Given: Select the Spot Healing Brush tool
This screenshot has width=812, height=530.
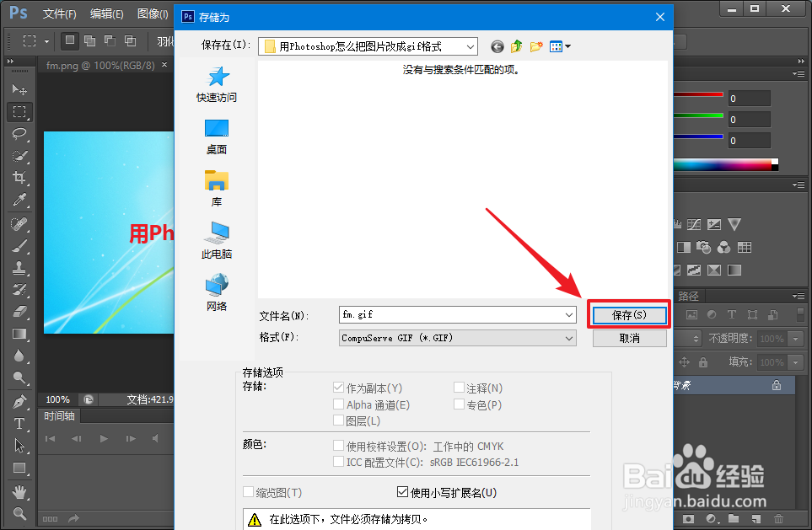Looking at the screenshot, I should tap(19, 223).
